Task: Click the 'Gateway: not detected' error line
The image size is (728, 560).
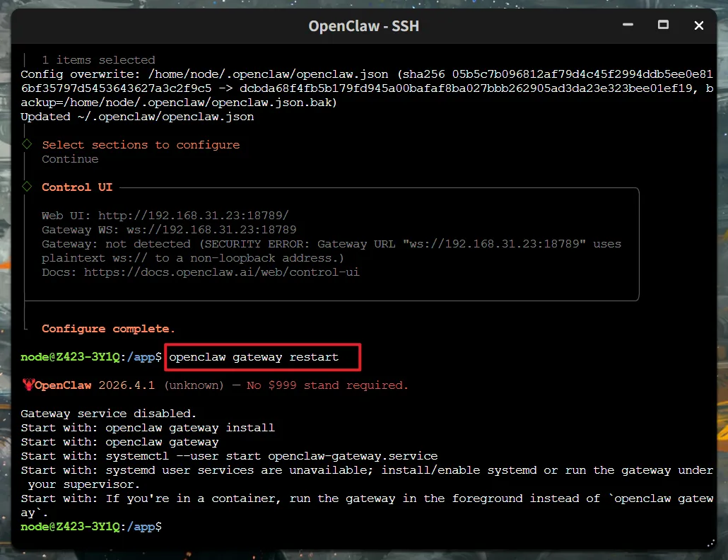Action: (x=331, y=244)
